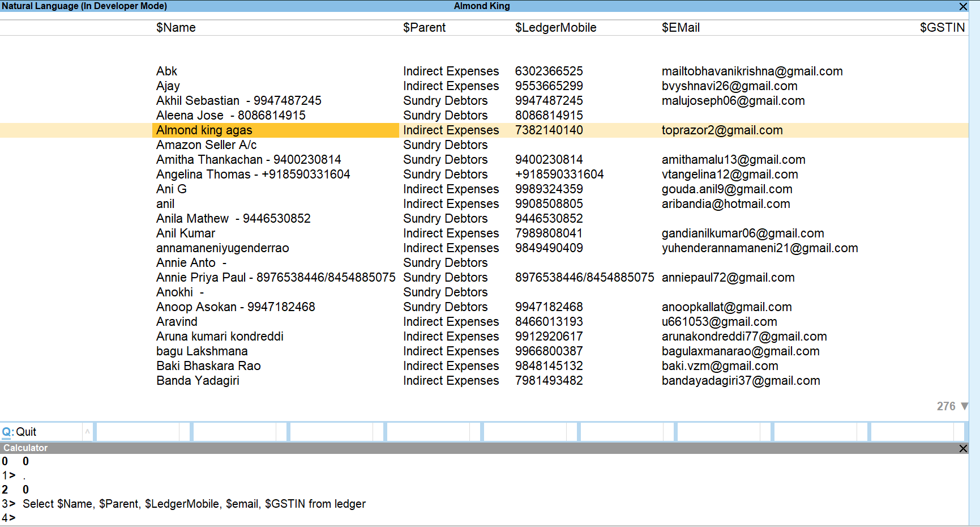Click the Calculator title bar
Image resolution: width=980 pixels, height=527 pixels.
(25, 448)
